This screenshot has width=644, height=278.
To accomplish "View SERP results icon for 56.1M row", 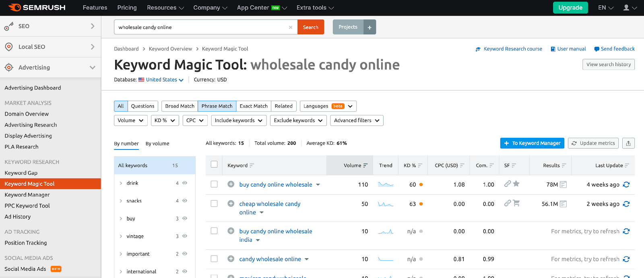I will (563, 204).
